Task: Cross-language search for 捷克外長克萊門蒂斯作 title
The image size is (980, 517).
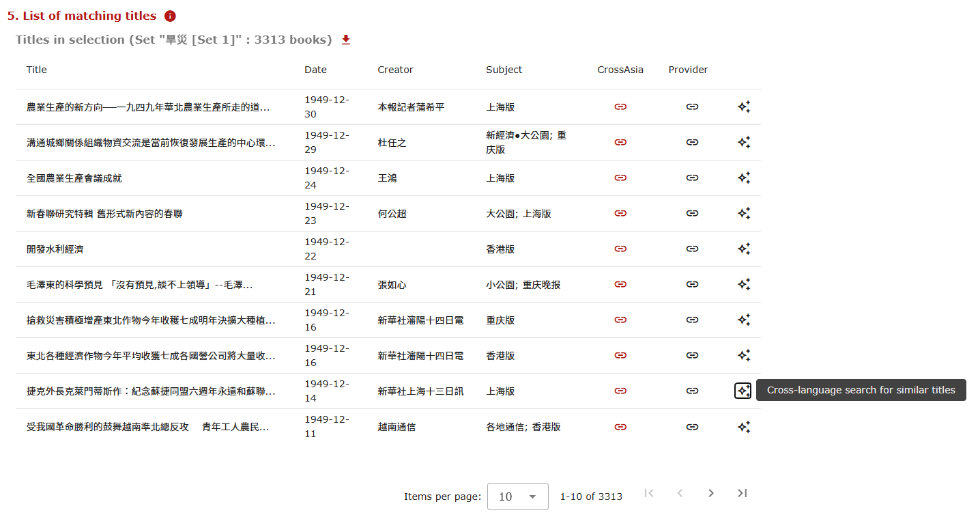Action: (743, 391)
